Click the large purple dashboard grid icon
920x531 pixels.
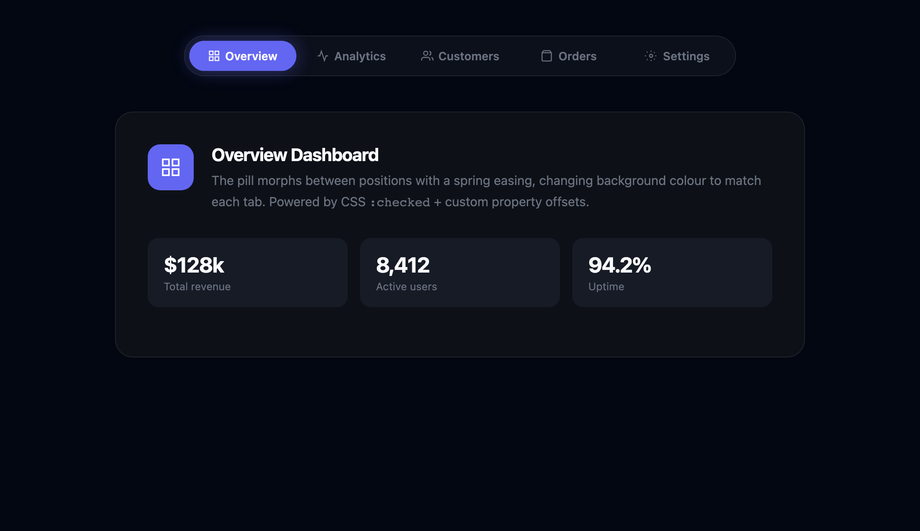171,167
